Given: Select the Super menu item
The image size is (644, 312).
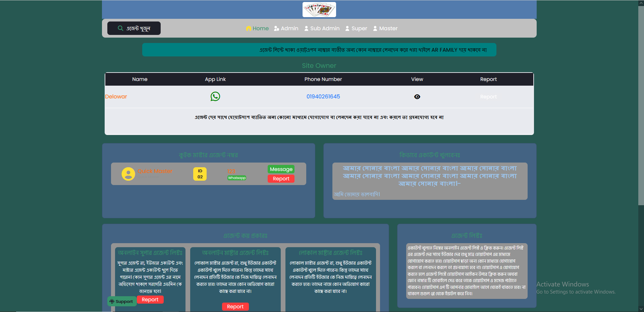Looking at the screenshot, I should coord(356,29).
